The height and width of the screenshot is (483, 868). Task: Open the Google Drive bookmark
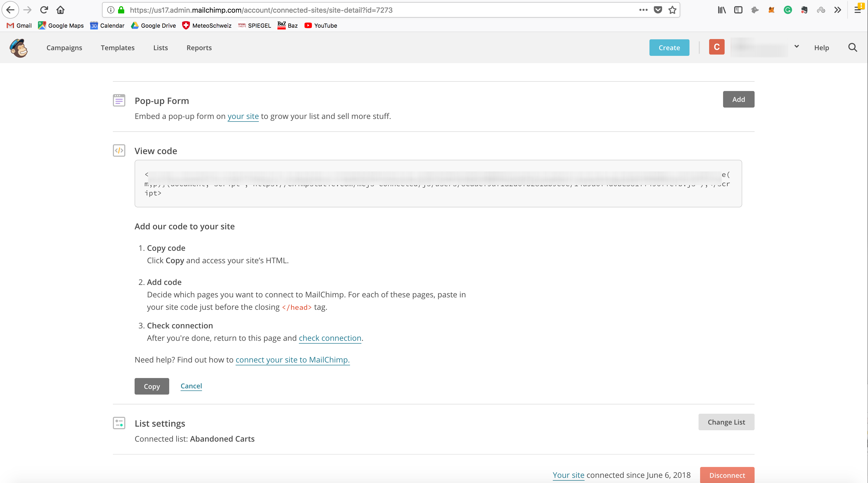[x=154, y=25]
